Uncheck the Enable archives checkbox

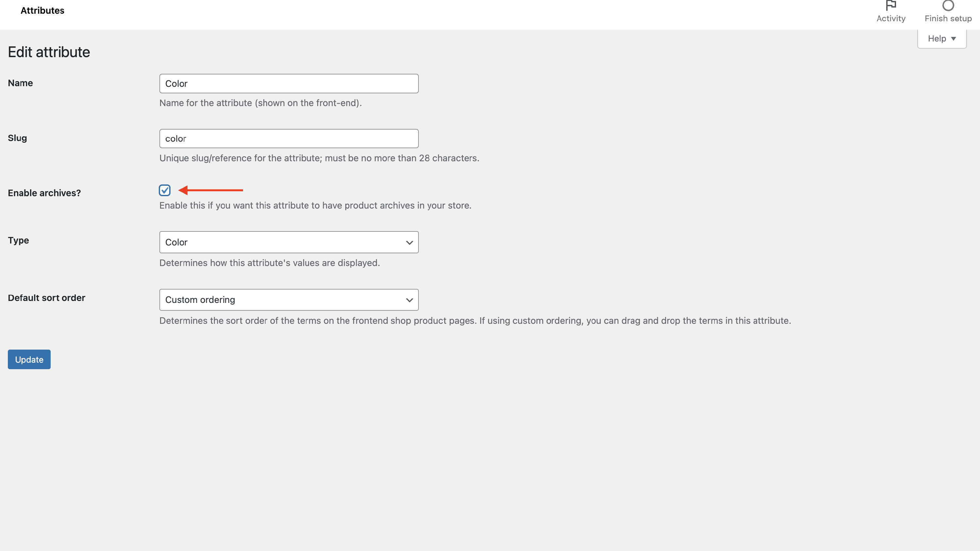164,190
